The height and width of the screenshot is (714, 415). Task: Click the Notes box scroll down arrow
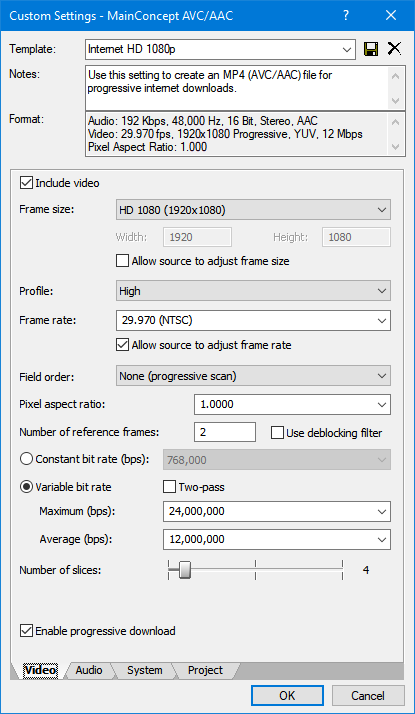[x=395, y=100]
